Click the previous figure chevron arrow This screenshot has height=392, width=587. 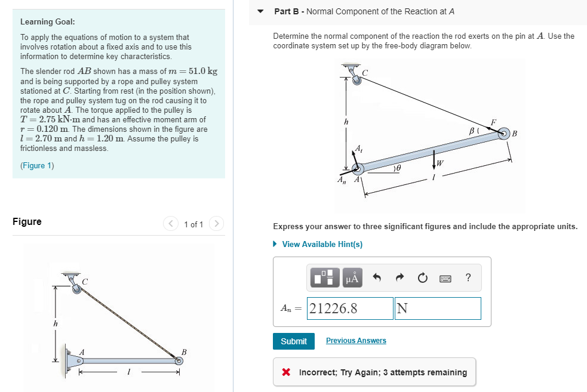point(171,223)
